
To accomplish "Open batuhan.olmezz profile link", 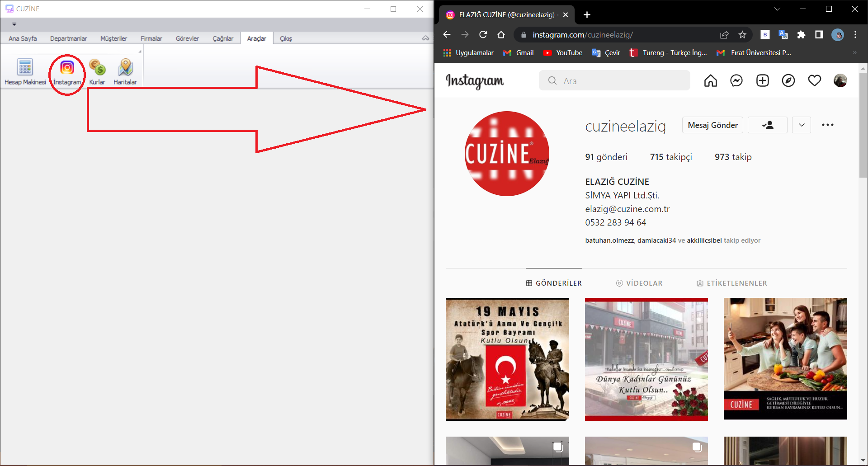I will 609,240.
